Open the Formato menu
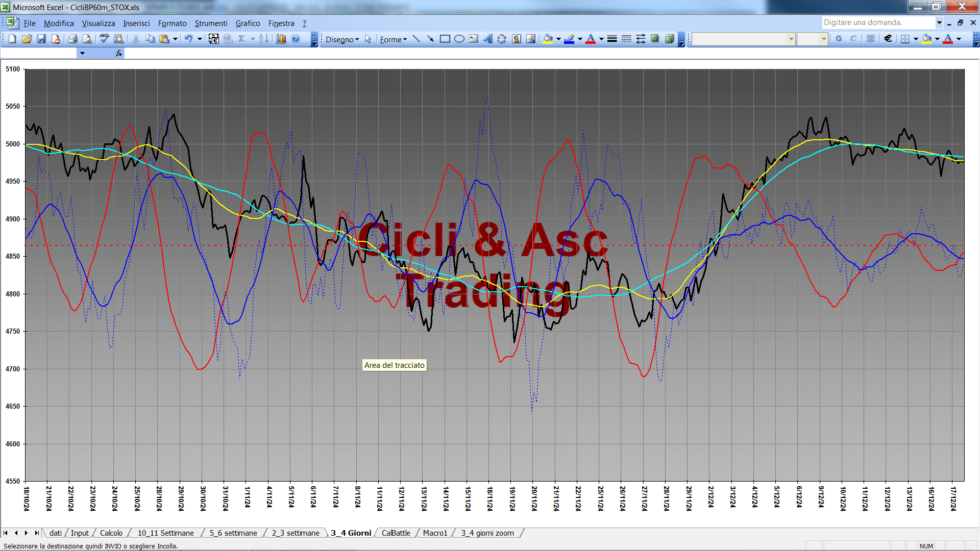This screenshot has height=551, width=980. point(173,23)
